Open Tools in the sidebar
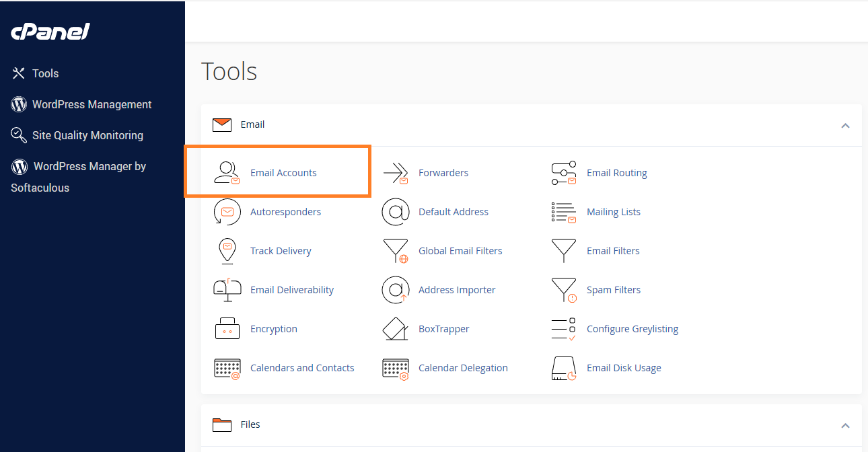The width and height of the screenshot is (868, 452). coord(45,73)
